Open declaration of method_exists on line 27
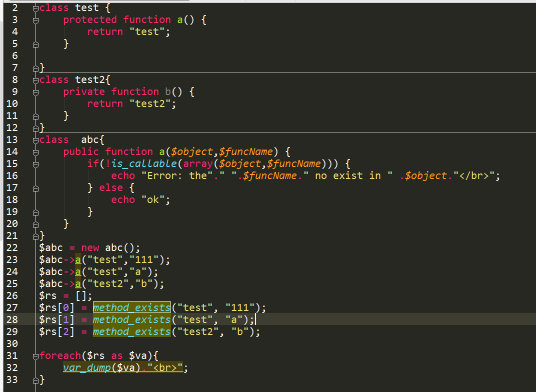The width and height of the screenshot is (536, 392). click(x=131, y=307)
